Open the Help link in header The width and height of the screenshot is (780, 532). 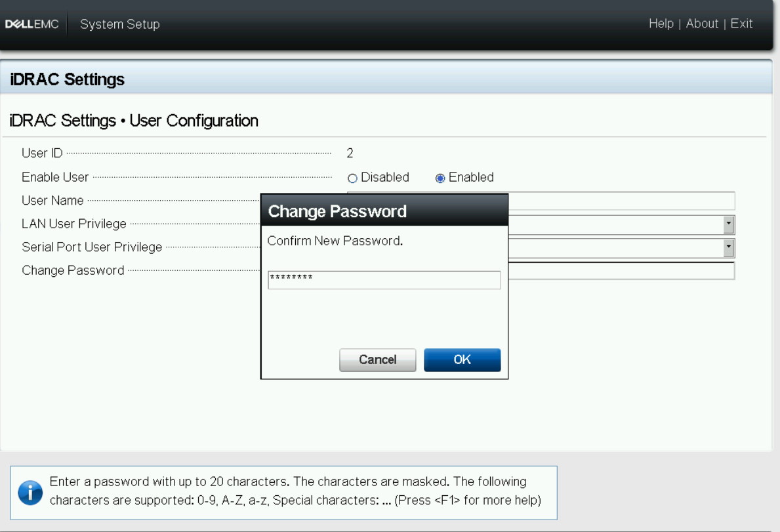661,24
